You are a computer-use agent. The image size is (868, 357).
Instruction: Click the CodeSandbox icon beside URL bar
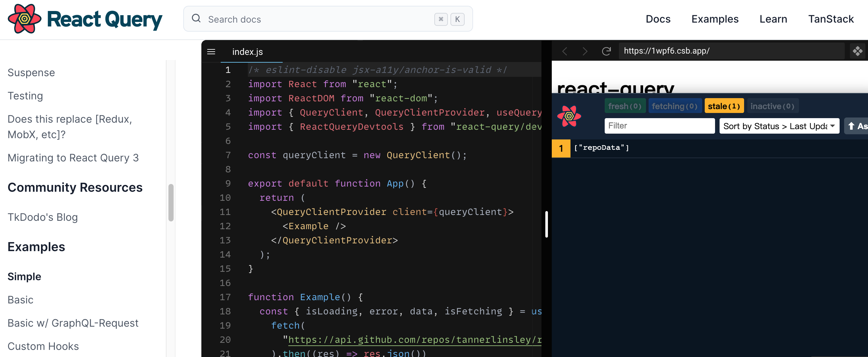coord(857,51)
